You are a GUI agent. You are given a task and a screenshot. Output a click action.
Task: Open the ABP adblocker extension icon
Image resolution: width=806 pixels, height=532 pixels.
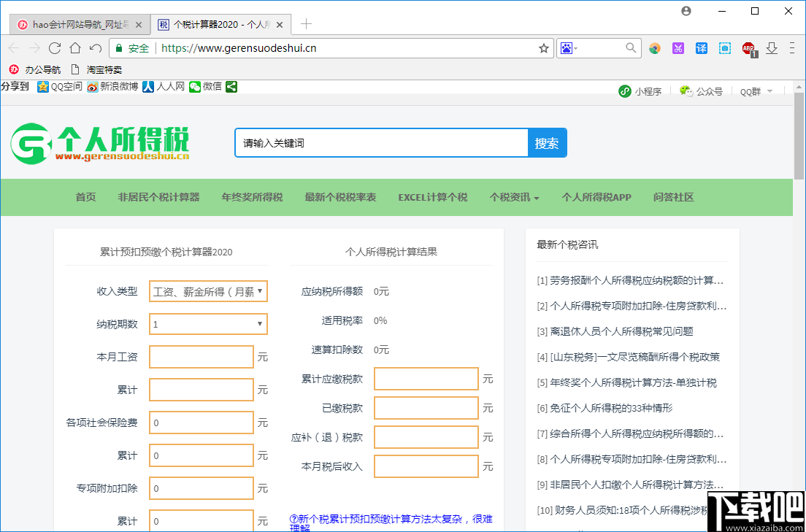748,48
